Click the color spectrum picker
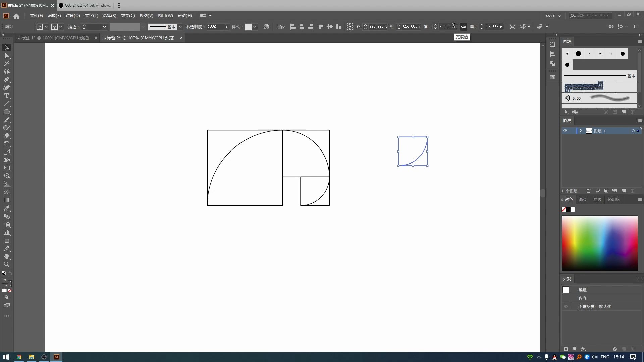The height and width of the screenshot is (362, 644). pos(600,243)
